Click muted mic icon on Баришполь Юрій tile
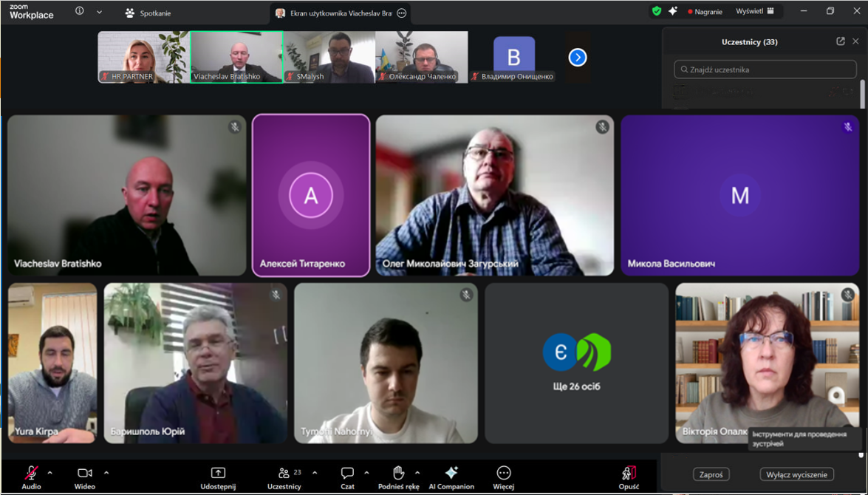This screenshot has height=495, width=868. pyautogui.click(x=276, y=295)
